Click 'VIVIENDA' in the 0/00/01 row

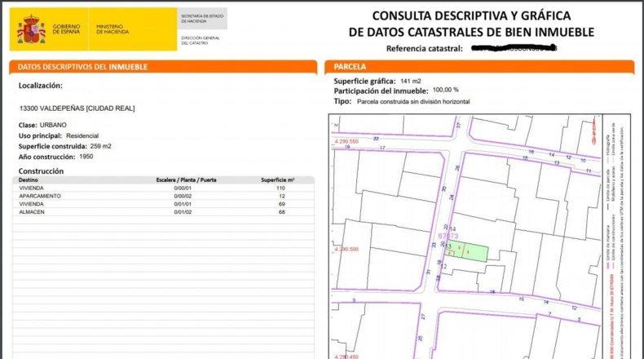(31, 188)
